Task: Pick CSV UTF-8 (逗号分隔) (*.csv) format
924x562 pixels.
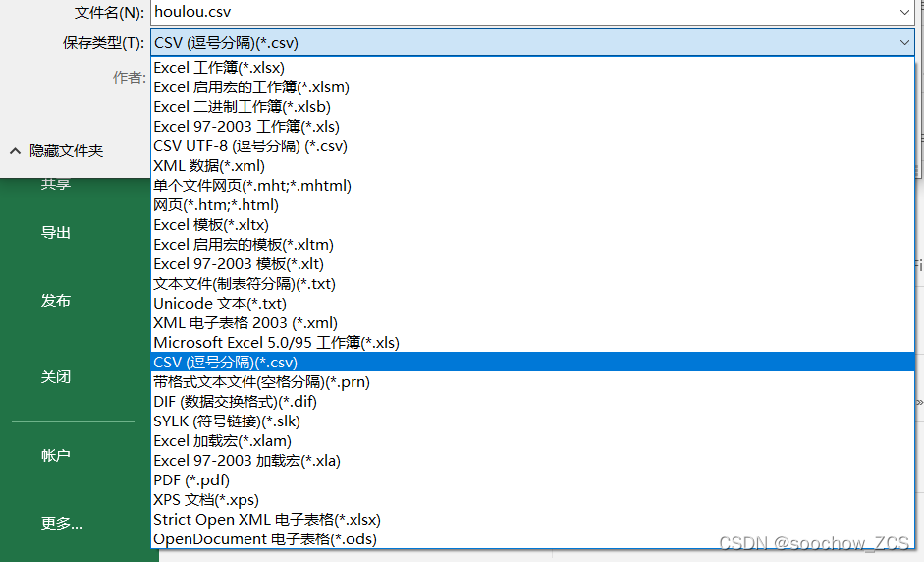Action: 532,146
